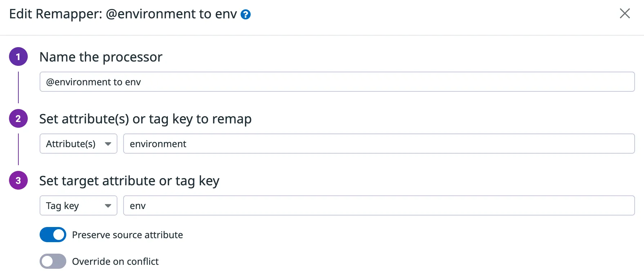
Task: Click the blue help question mark icon
Action: pyautogui.click(x=246, y=15)
